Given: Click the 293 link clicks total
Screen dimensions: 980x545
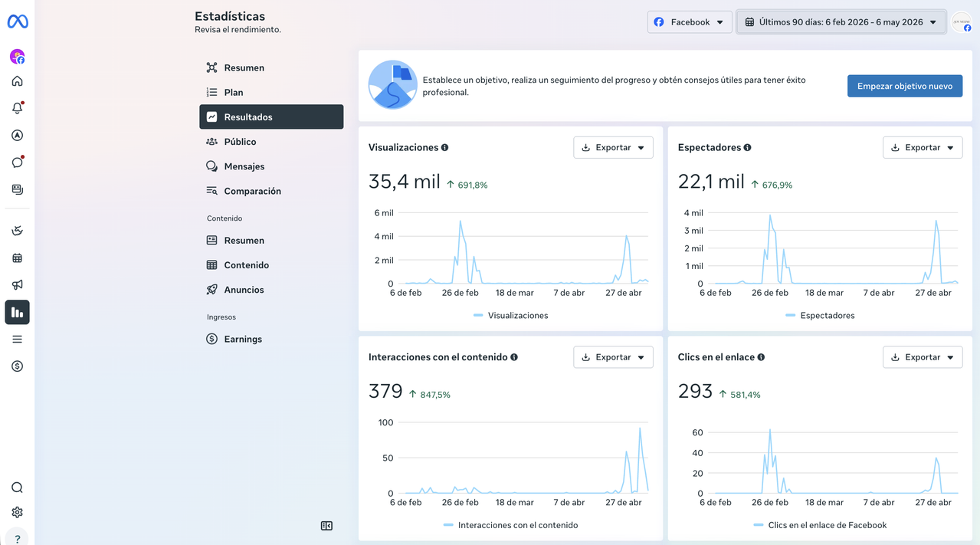Looking at the screenshot, I should 695,392.
